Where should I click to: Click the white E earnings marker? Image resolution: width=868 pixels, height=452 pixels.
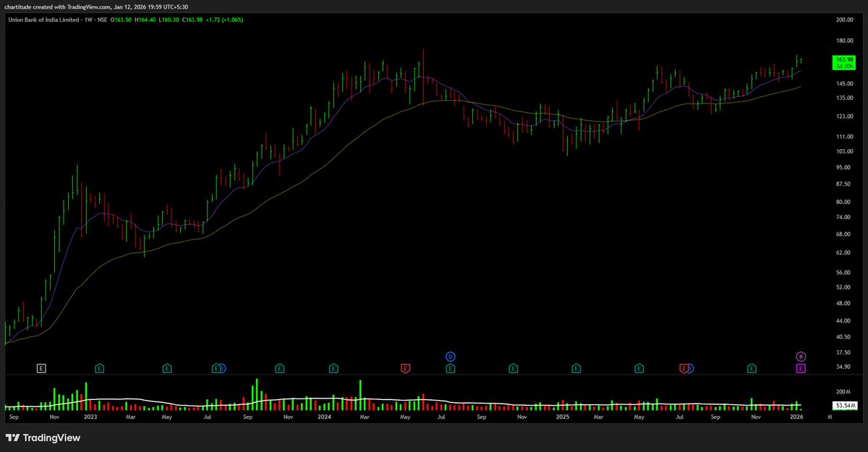42,368
